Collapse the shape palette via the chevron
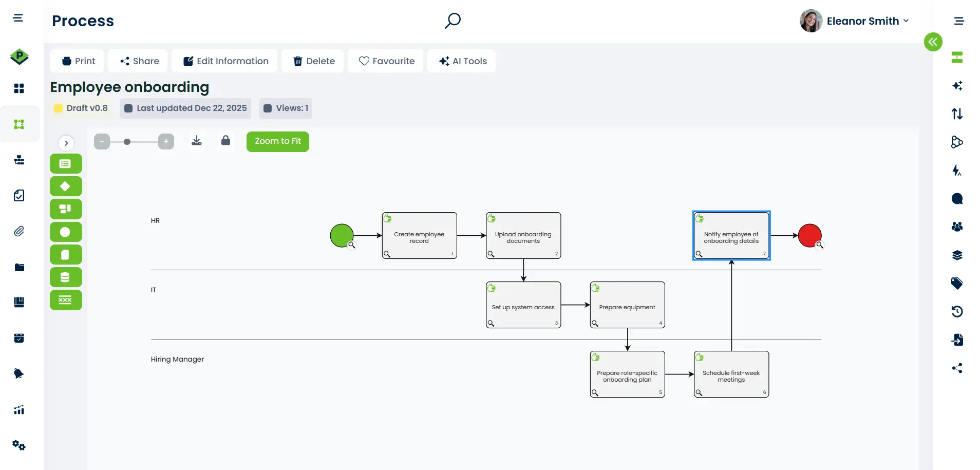Image resolution: width=980 pixels, height=470 pixels. pyautogui.click(x=66, y=143)
